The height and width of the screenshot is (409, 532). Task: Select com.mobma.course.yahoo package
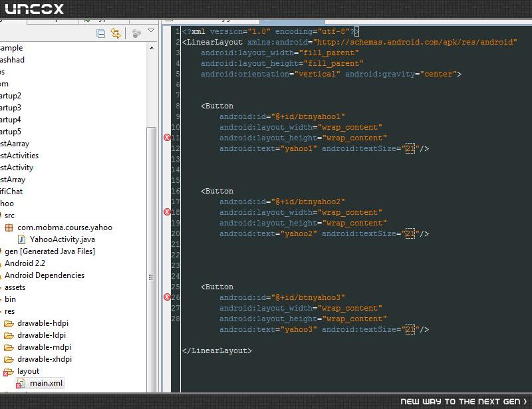[65, 227]
